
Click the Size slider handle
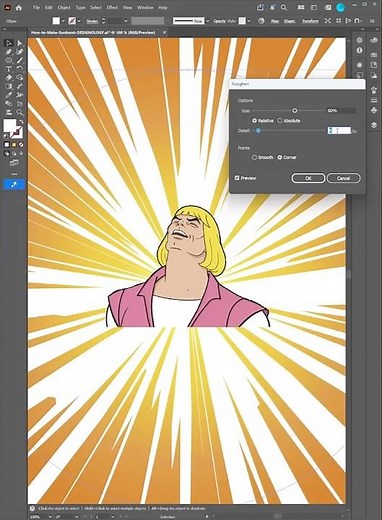294,110
